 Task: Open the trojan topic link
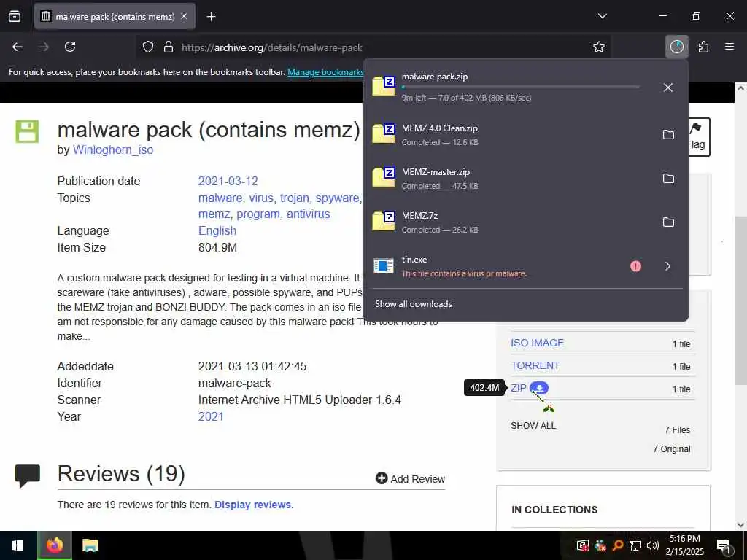coord(295,198)
